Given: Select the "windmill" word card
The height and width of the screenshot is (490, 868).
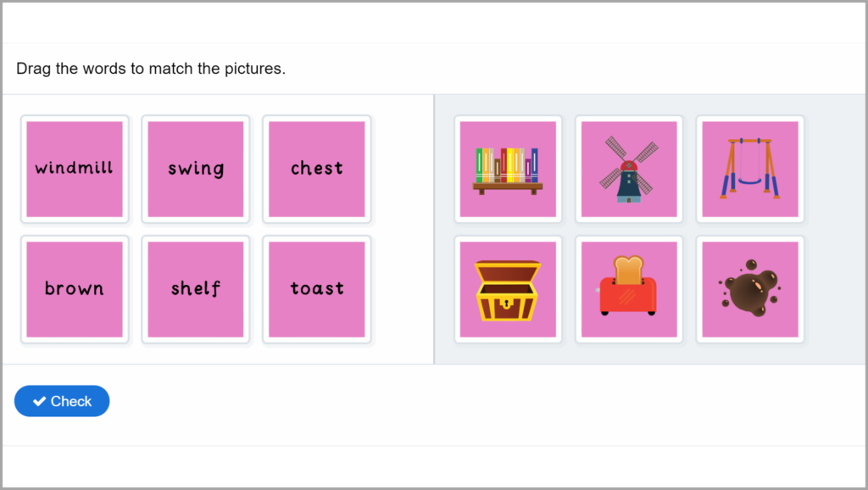Looking at the screenshot, I should click(75, 169).
